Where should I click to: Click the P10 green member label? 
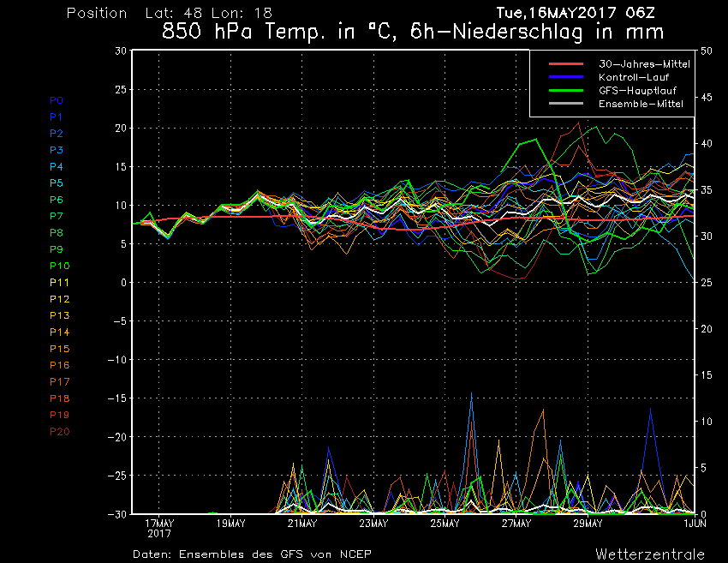(59, 267)
